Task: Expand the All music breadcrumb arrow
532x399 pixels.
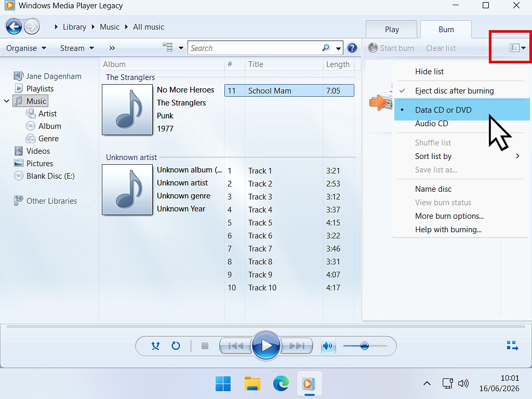Action: [x=126, y=27]
